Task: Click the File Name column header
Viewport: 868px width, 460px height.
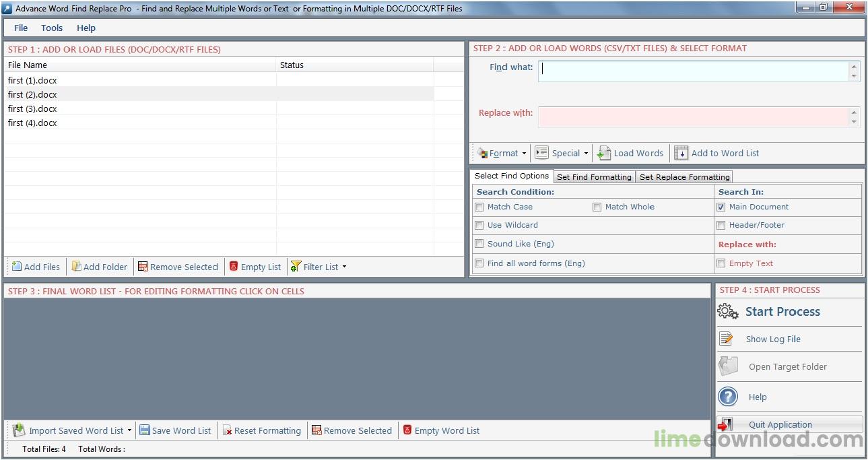Action: (x=140, y=65)
